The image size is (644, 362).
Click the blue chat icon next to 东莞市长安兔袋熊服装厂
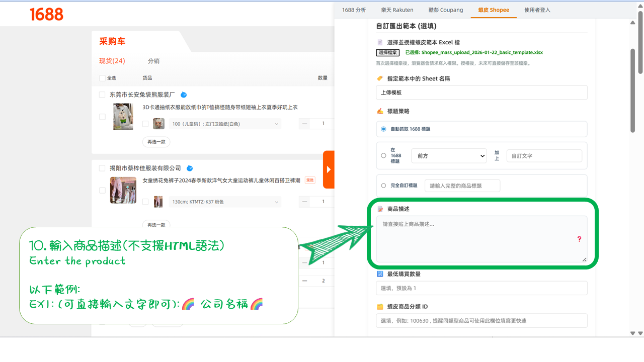[x=183, y=94]
